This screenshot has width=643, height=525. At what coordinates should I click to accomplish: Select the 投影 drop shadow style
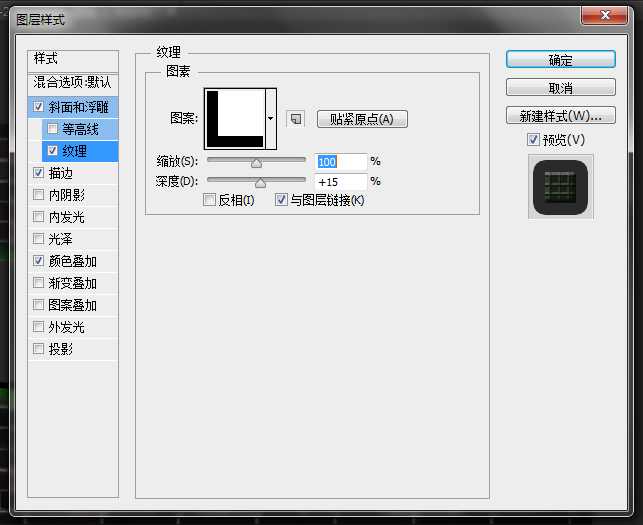[x=61, y=349]
